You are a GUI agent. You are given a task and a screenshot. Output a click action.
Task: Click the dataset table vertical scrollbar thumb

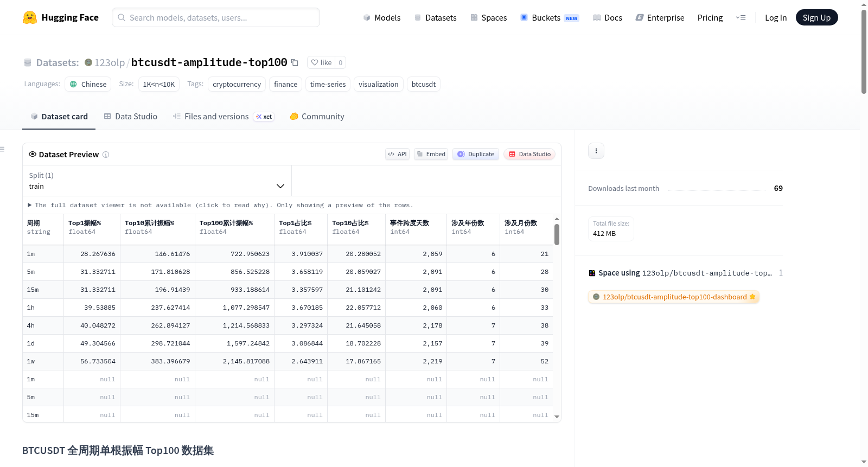point(557,234)
